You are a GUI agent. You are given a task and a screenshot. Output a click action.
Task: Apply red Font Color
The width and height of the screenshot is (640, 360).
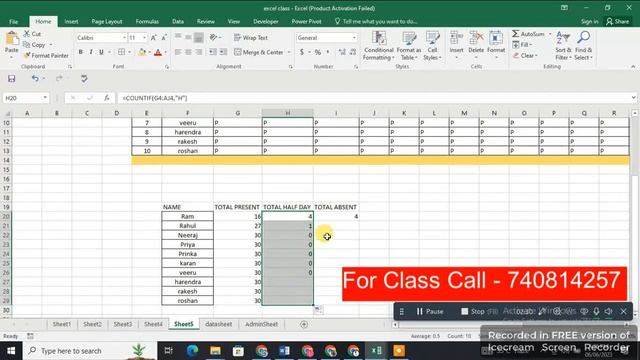click(158, 52)
